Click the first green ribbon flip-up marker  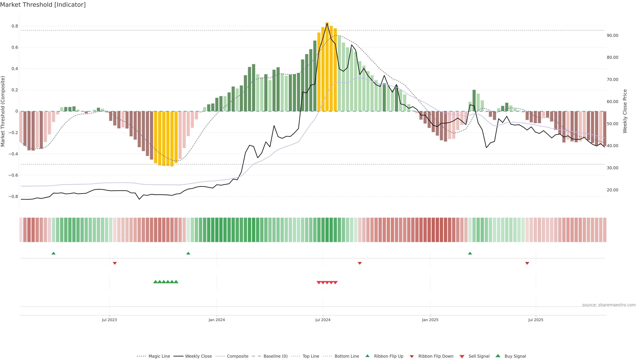(53, 253)
